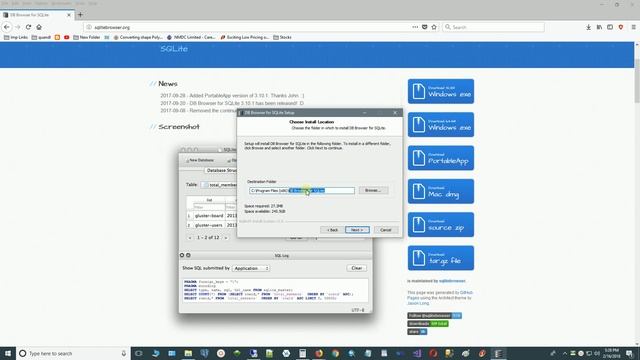Open the Calculator icon in taskbar
This screenshot has height=360, width=640.
302,353
